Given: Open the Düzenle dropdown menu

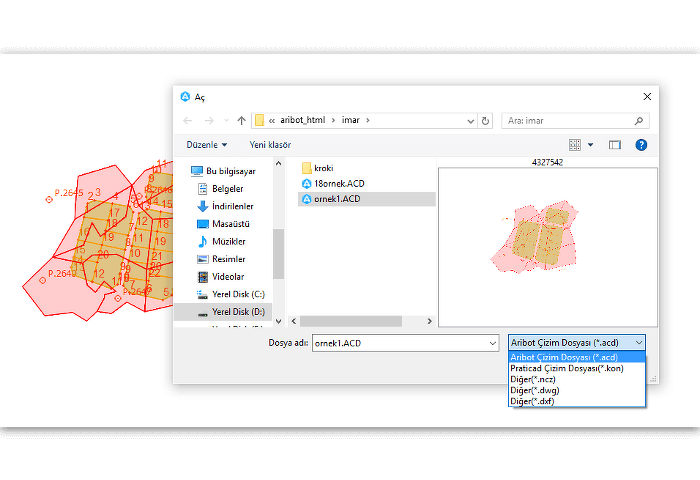Looking at the screenshot, I should pos(206,145).
